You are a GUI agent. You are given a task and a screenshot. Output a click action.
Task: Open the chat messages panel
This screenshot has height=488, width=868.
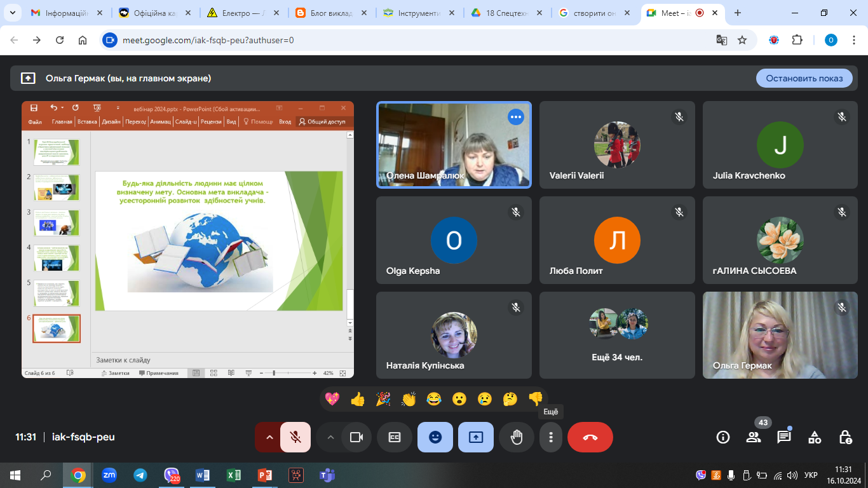784,437
